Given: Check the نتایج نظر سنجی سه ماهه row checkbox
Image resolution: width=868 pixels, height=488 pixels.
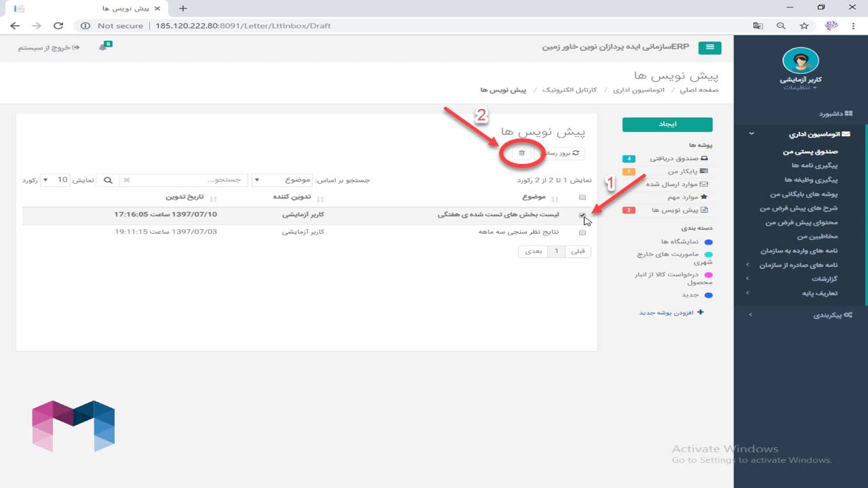Looking at the screenshot, I should 583,232.
